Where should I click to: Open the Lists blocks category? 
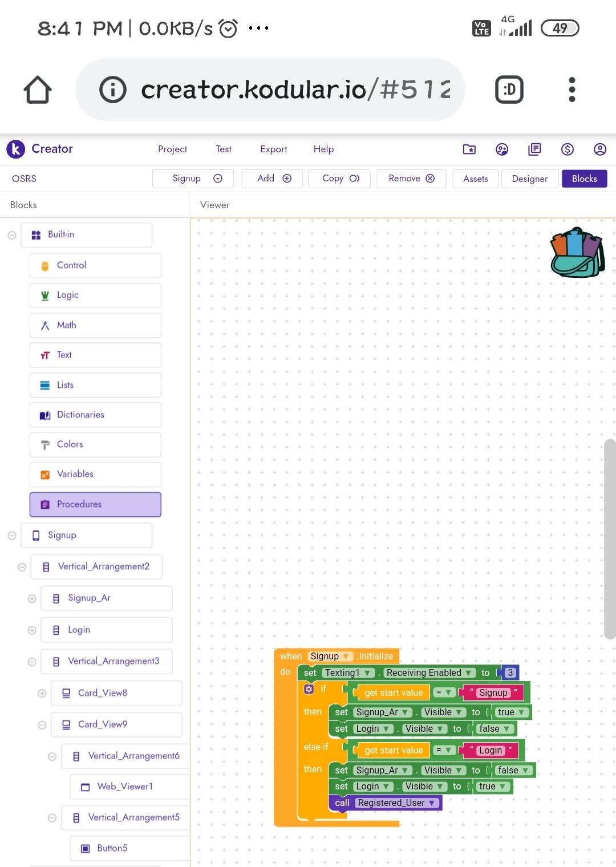(x=95, y=385)
